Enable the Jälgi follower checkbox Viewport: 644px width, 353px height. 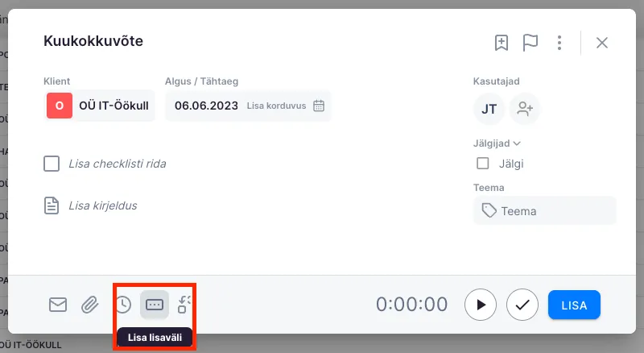(483, 164)
